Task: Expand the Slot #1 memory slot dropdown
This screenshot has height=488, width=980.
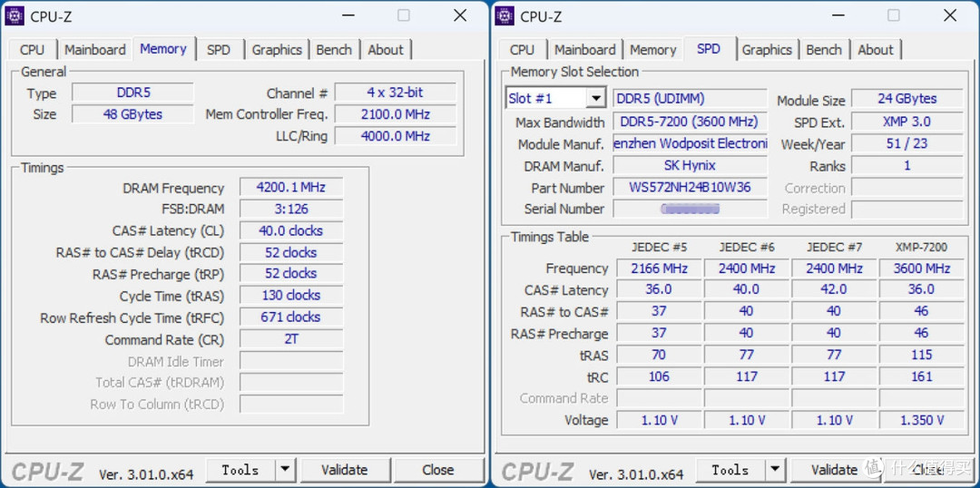Action: pos(595,99)
